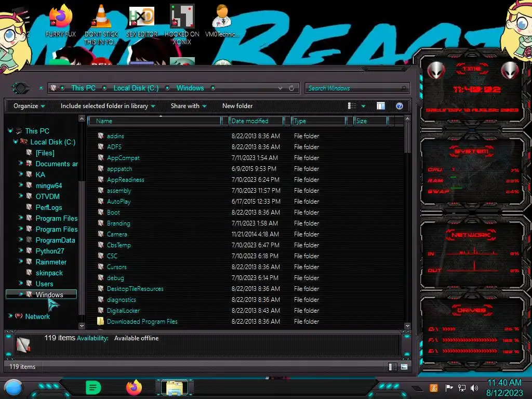Select the ADFS folder row

tap(246, 147)
